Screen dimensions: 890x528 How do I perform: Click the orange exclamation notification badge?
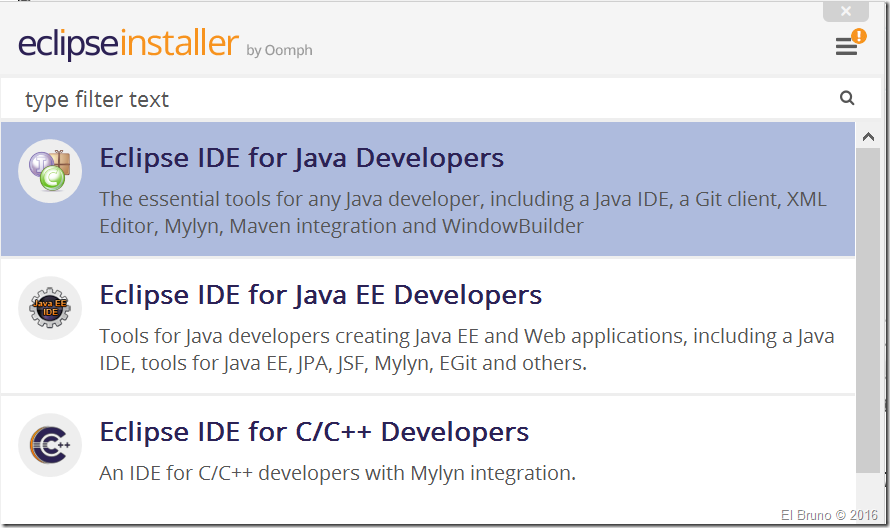point(858,36)
